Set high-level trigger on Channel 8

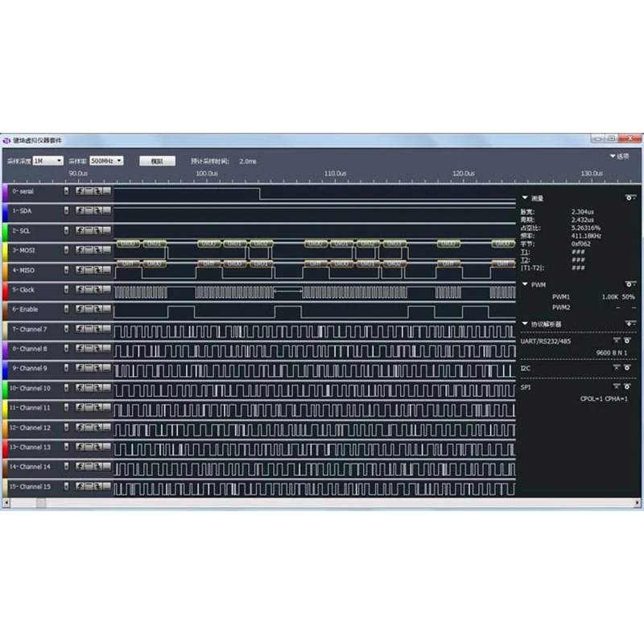89,349
